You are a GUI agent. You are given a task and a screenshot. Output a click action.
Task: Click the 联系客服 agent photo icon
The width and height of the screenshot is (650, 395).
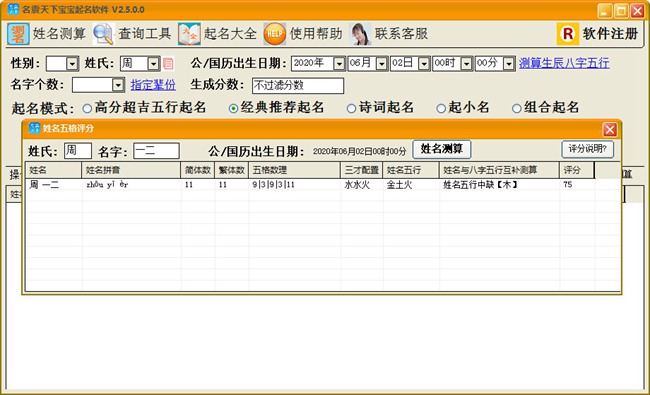[x=360, y=34]
